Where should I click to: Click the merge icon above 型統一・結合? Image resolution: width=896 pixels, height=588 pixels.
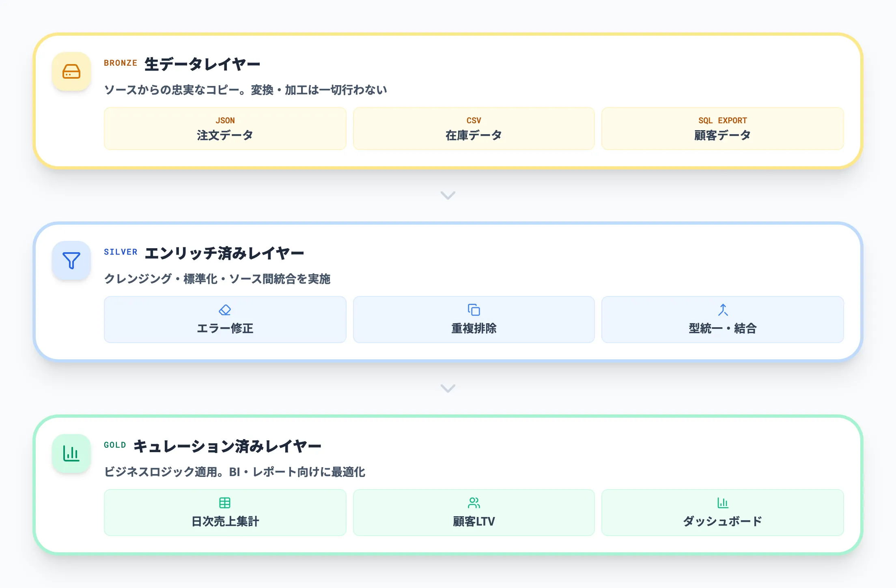coord(722,309)
